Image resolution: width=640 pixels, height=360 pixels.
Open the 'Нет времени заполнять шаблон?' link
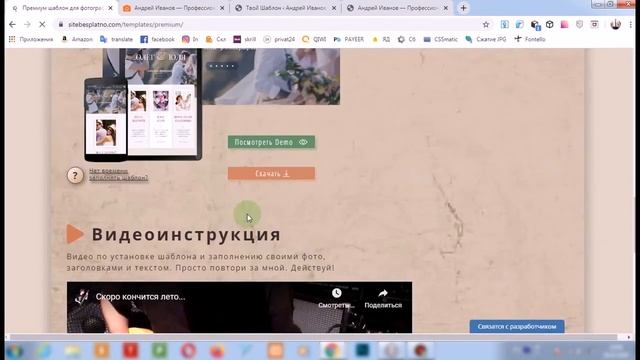coord(118,174)
